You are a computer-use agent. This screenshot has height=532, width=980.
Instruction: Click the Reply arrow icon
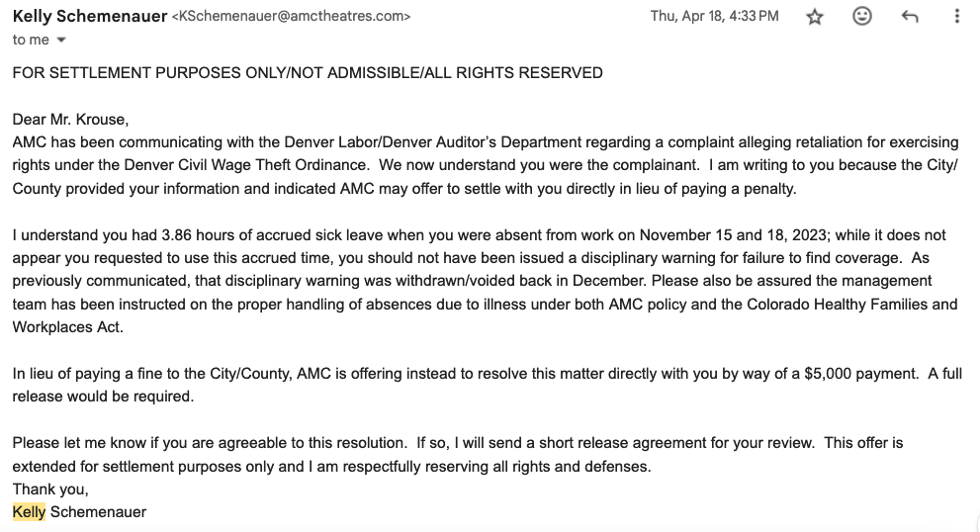point(910,17)
